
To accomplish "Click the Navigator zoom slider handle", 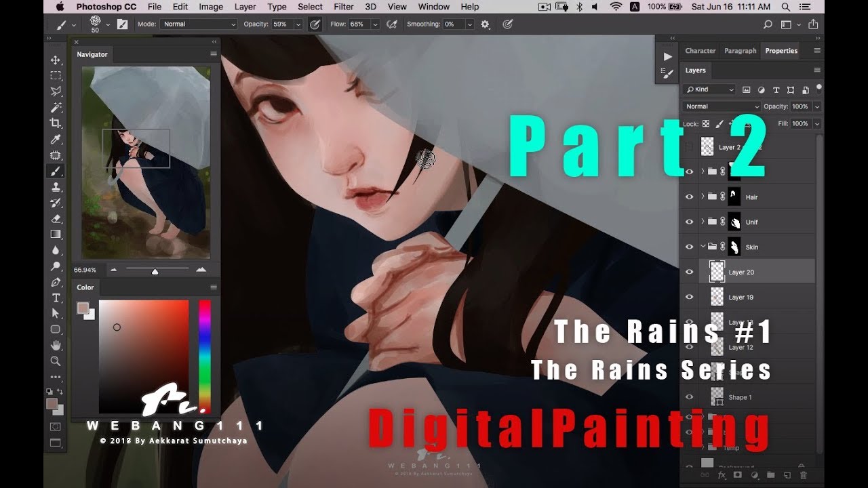I will pos(155,271).
